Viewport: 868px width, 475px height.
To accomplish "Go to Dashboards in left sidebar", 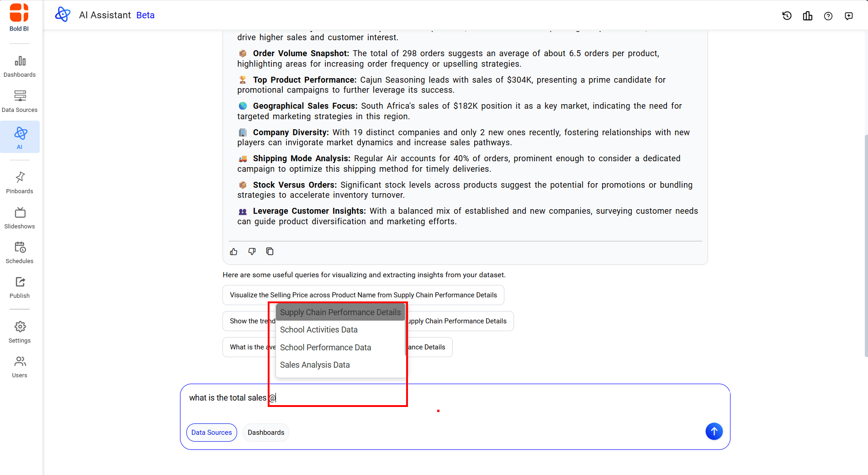I will click(x=20, y=66).
